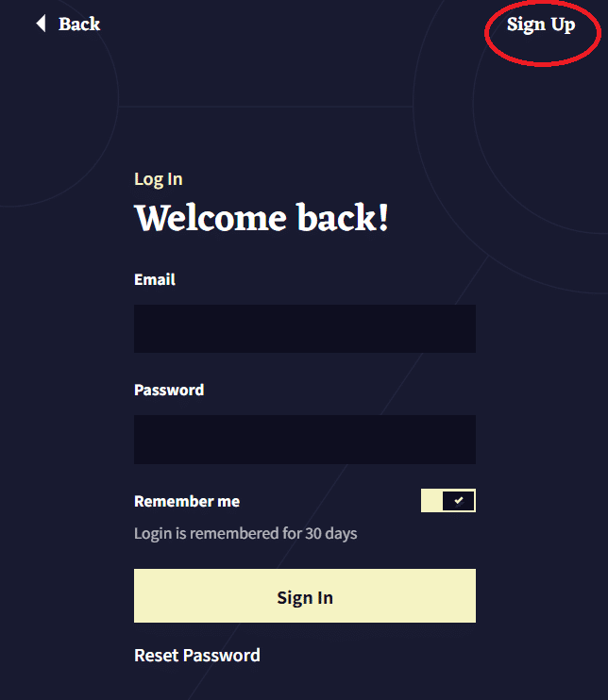608x700 pixels.
Task: Click the left edge of the Sign In button
Action: coord(140,595)
